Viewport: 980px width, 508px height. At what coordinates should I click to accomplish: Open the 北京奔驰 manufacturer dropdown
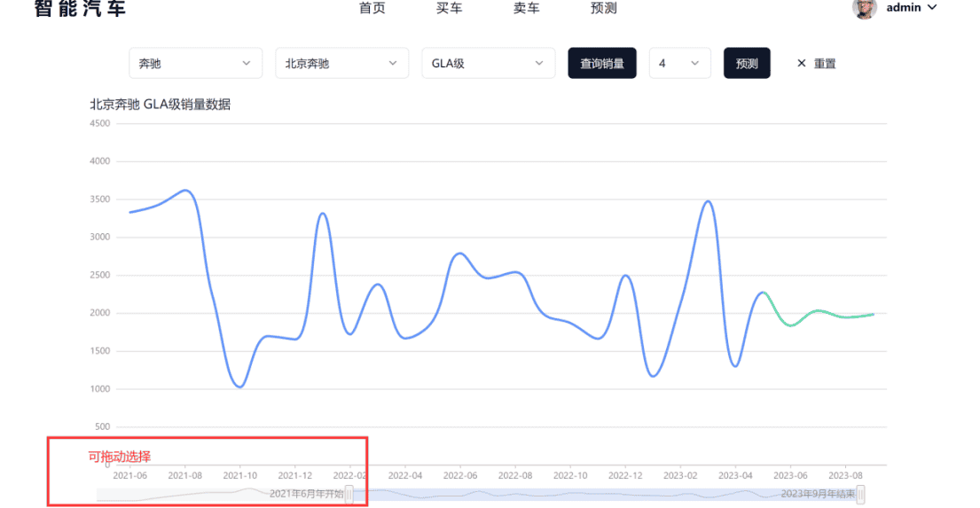(341, 63)
